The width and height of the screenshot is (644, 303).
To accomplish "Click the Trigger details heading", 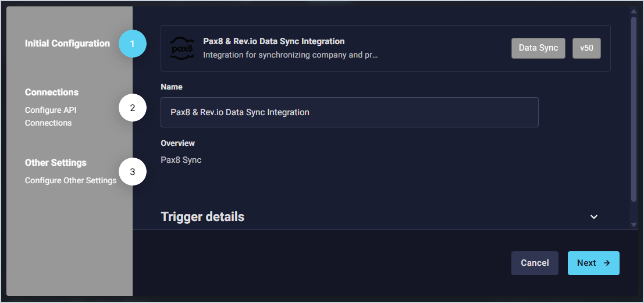I will [x=202, y=217].
